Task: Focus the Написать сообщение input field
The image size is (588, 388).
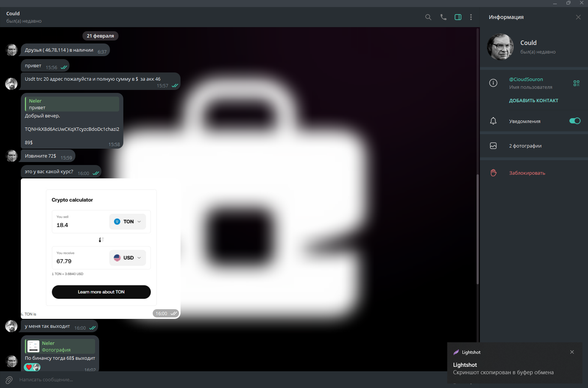Action: (230, 380)
